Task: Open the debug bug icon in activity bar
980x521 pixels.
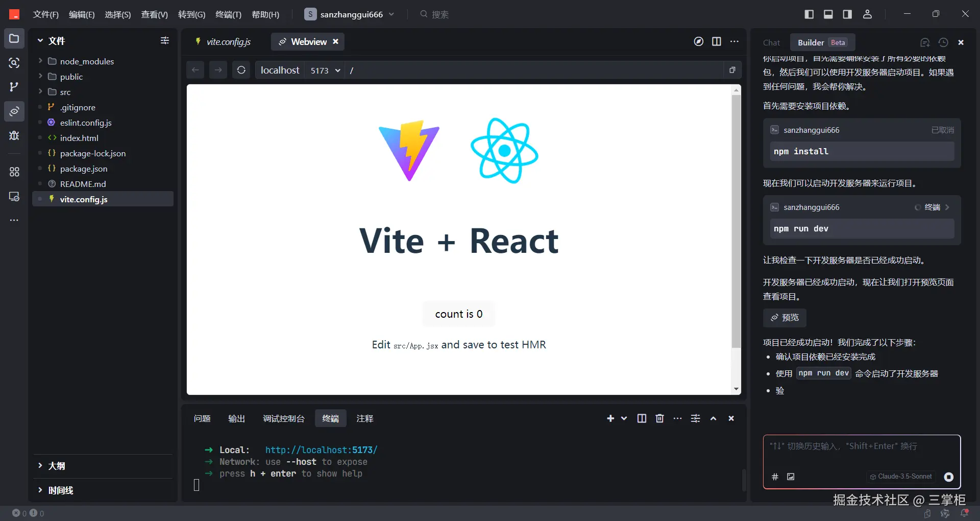Action: (x=14, y=135)
